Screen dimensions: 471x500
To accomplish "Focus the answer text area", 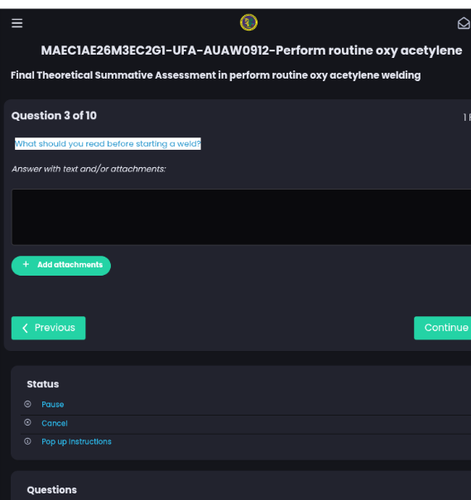I will [x=241, y=217].
